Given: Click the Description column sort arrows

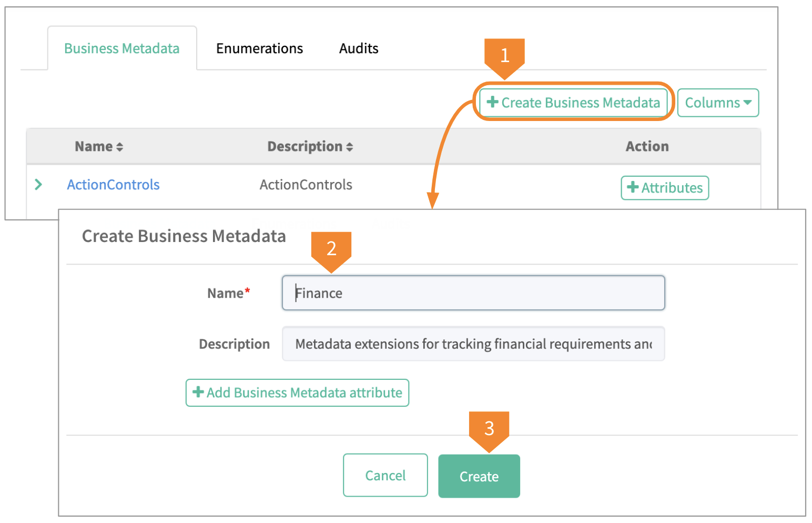Looking at the screenshot, I should tap(350, 147).
